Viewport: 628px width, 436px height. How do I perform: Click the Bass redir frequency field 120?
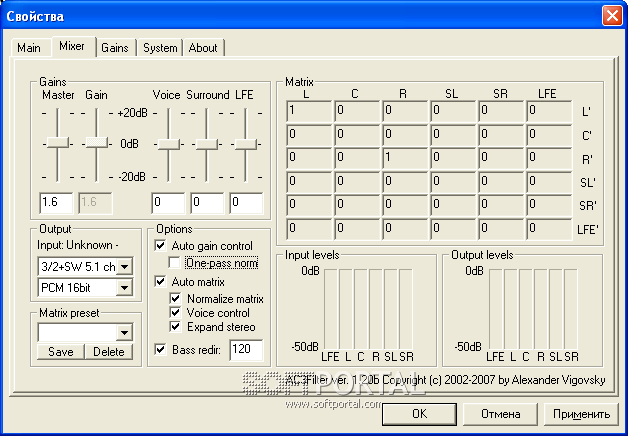(x=246, y=350)
